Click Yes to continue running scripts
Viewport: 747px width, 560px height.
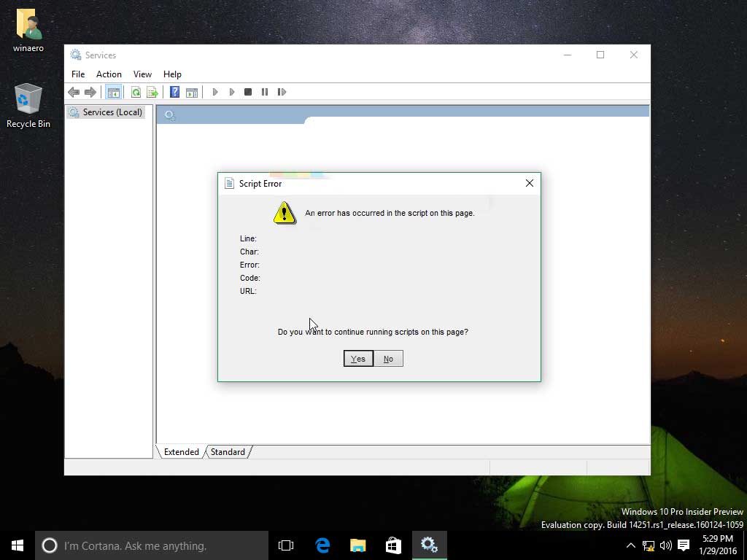357,358
